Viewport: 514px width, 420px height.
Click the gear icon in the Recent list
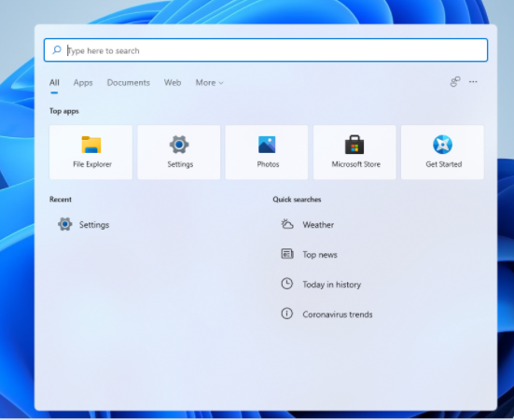pos(65,224)
